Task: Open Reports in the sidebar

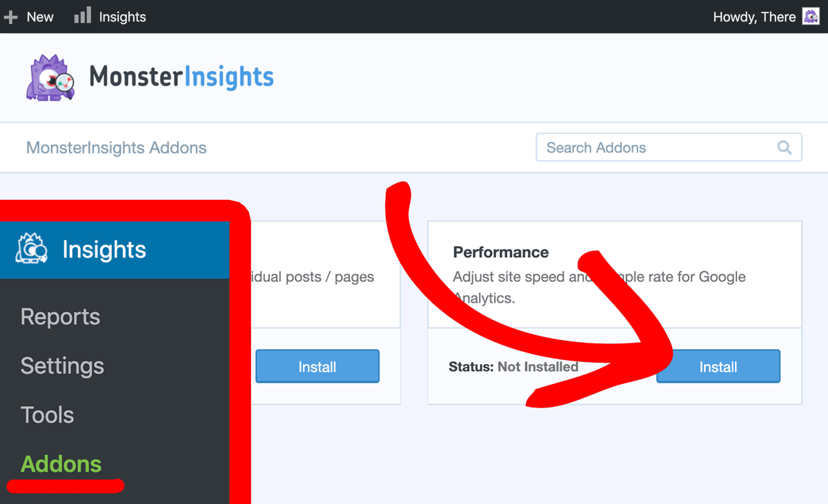Action: pyautogui.click(x=60, y=316)
